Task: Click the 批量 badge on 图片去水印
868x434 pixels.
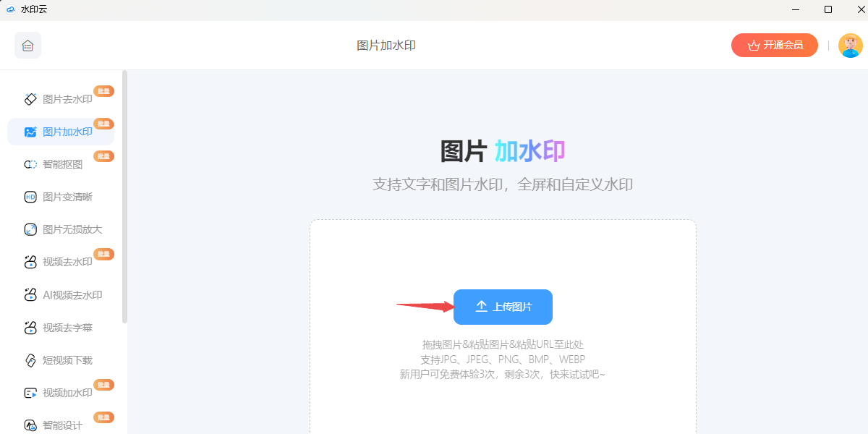Action: point(103,91)
